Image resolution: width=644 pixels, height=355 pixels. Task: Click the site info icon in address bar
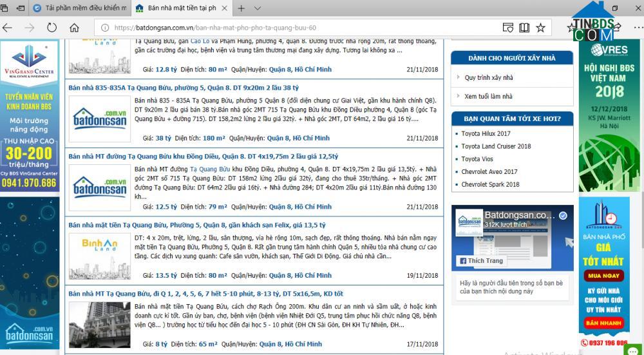click(x=104, y=28)
